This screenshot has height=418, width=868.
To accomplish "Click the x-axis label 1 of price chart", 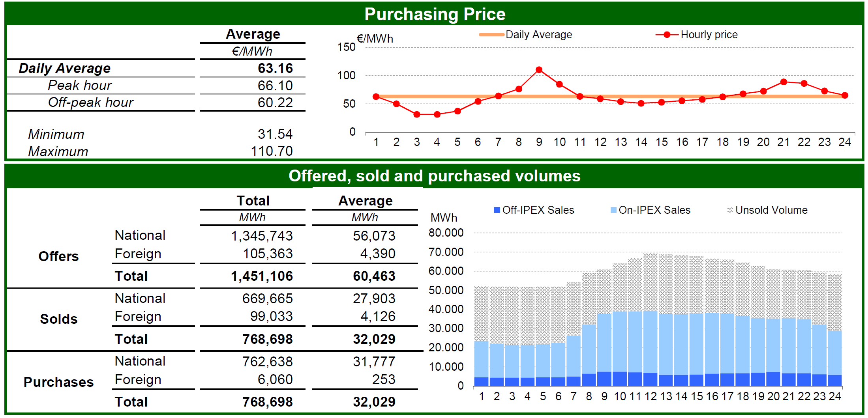I will coord(376,142).
